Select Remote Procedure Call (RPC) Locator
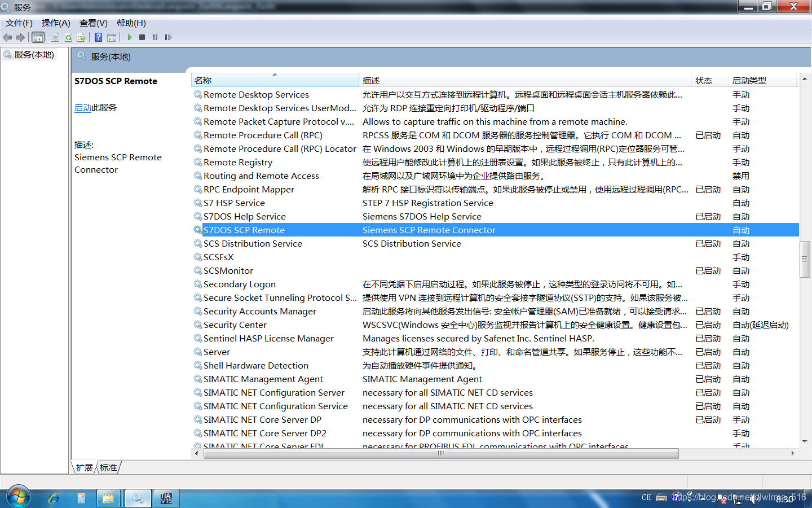Screen dimensions: 812x508 click(280, 149)
